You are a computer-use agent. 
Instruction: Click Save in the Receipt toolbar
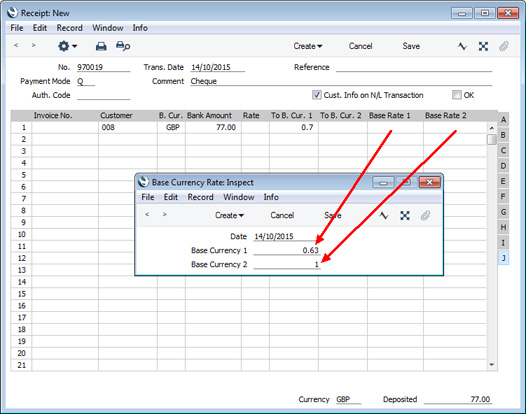(x=411, y=46)
